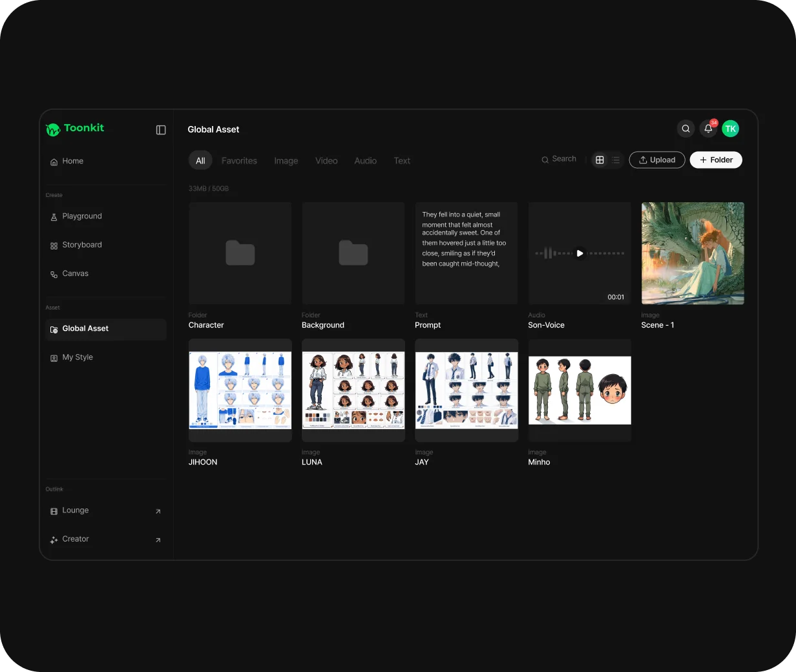Switch to list view
The image size is (796, 672).
pyautogui.click(x=616, y=160)
